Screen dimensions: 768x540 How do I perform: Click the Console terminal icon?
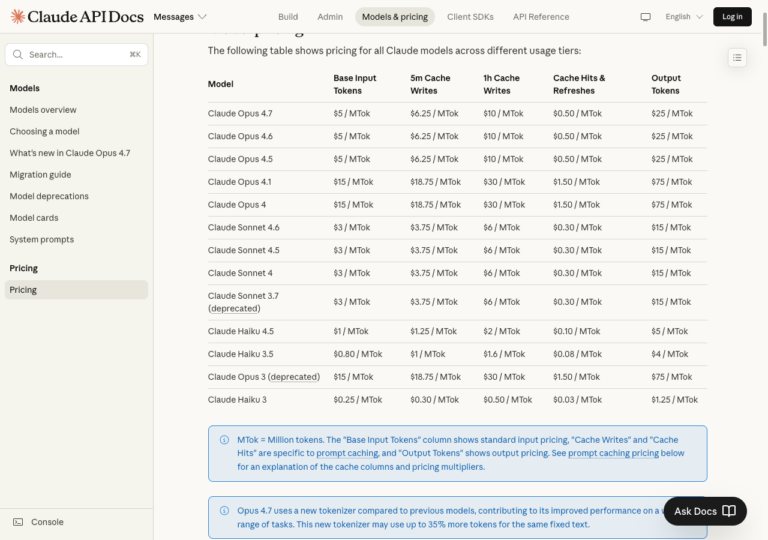[x=18, y=522]
